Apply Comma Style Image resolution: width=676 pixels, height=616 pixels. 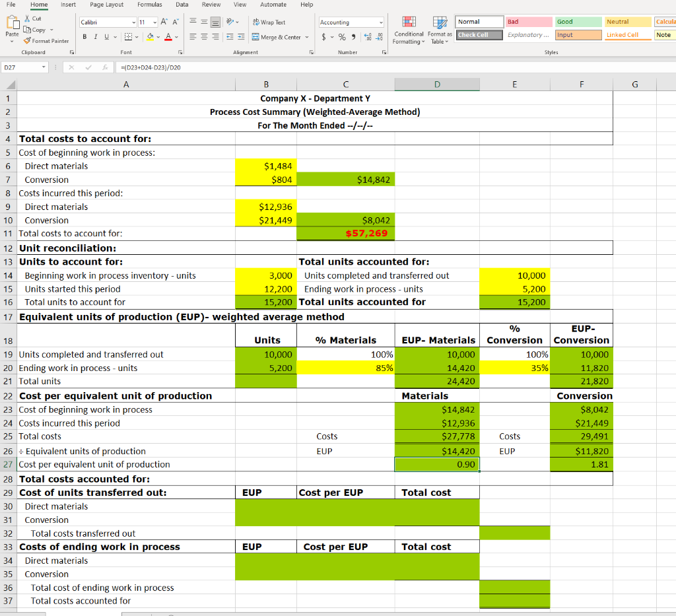coord(354,37)
